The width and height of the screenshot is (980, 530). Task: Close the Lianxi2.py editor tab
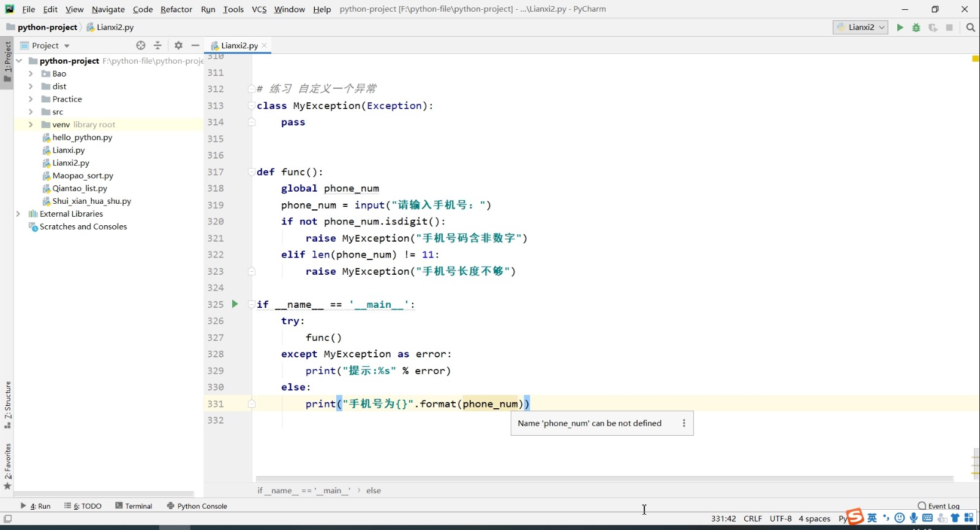coord(265,45)
